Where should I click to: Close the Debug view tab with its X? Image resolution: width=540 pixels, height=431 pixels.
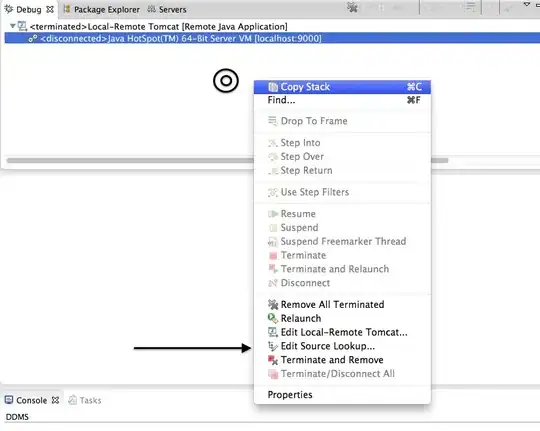click(50, 10)
